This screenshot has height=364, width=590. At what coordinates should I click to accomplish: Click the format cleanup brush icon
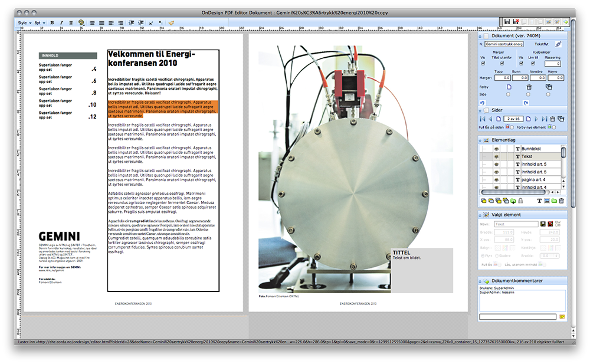172,22
